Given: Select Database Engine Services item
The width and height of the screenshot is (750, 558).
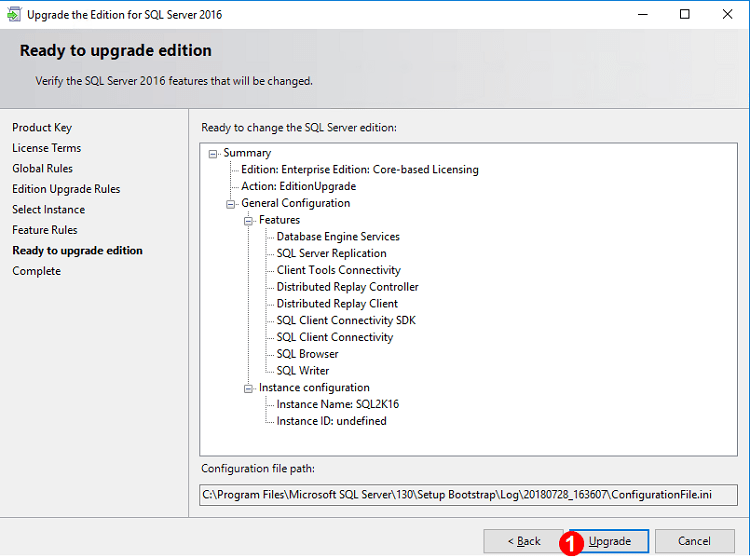Looking at the screenshot, I should coord(338,237).
